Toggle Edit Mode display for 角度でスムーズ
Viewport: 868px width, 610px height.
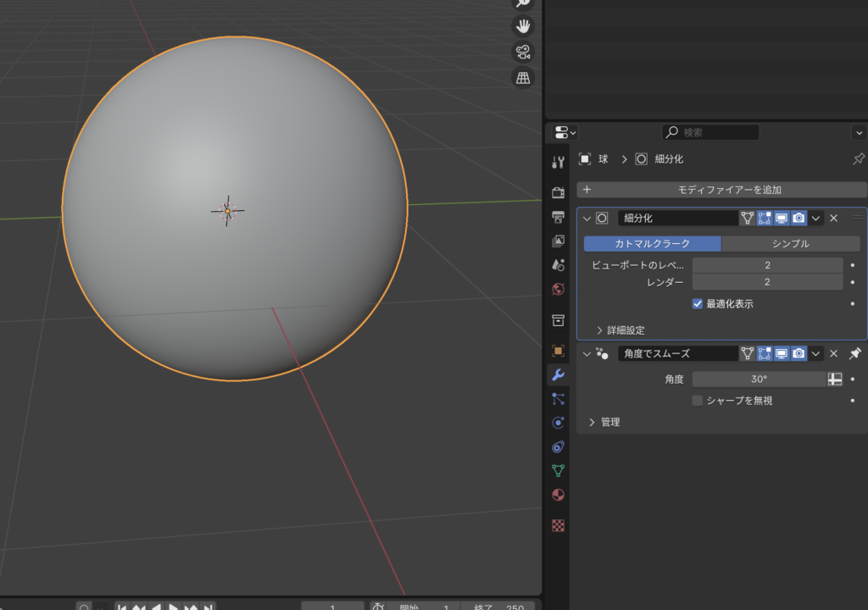point(765,353)
